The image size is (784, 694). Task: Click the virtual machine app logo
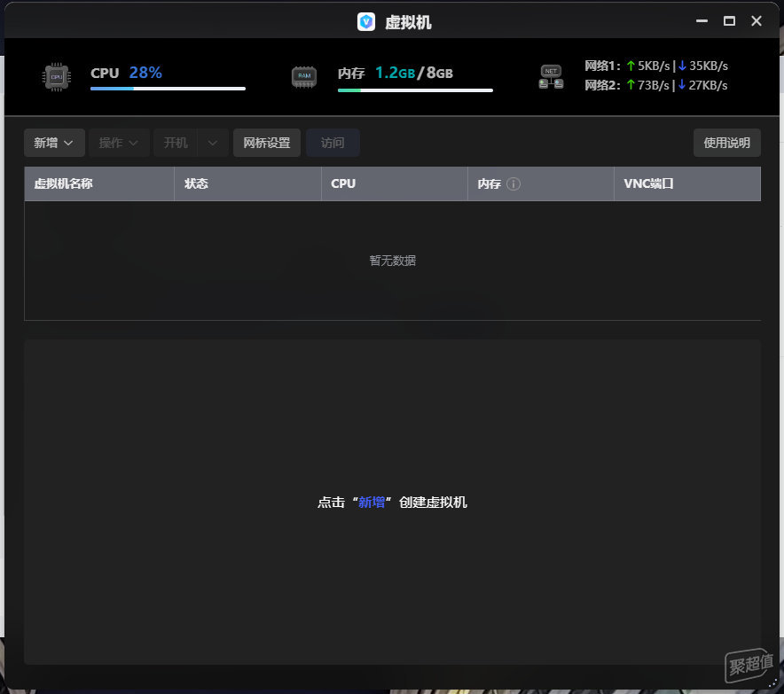click(x=366, y=21)
